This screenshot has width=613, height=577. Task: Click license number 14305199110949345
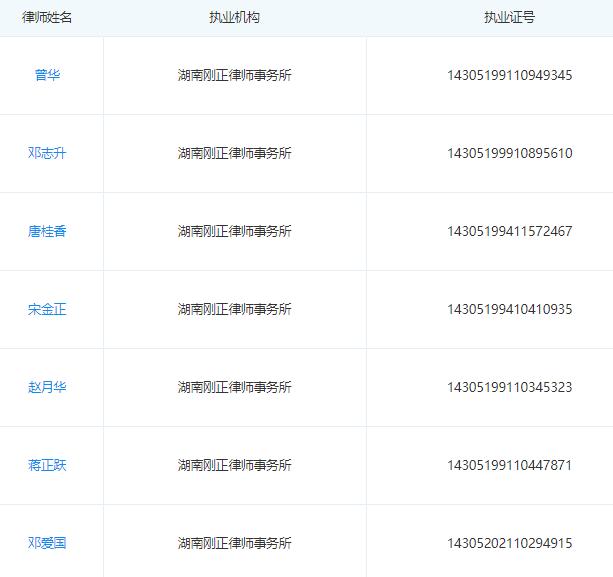click(509, 75)
